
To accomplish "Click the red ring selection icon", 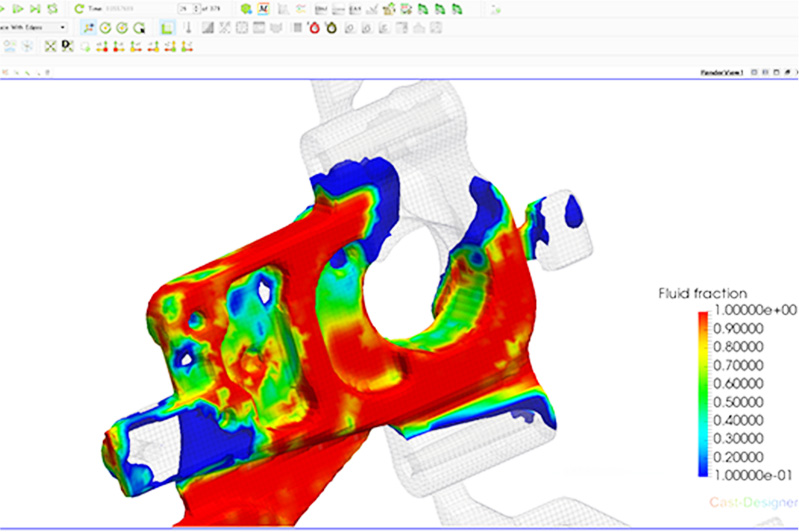I will click(315, 27).
